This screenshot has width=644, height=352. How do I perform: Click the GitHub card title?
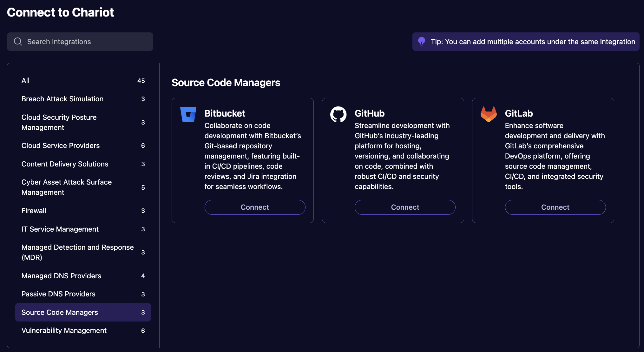(370, 113)
